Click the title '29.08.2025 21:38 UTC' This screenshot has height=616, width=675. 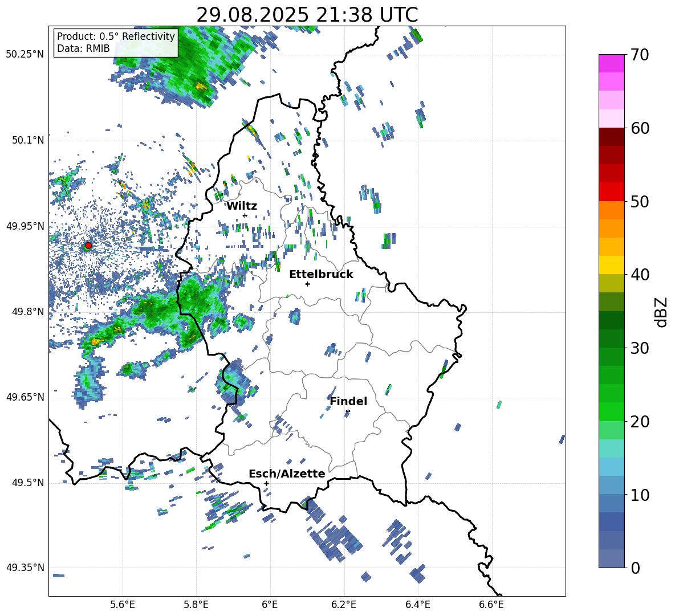pyautogui.click(x=307, y=15)
